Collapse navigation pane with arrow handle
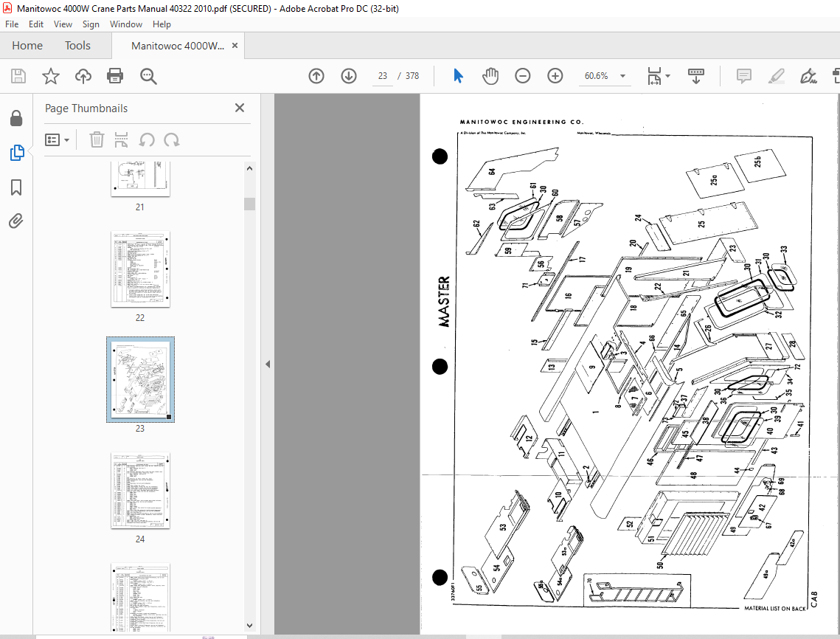Viewport: 840px width, 639px height. [x=267, y=364]
